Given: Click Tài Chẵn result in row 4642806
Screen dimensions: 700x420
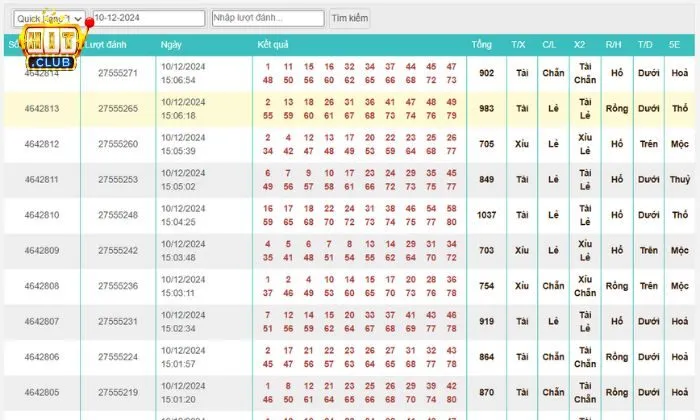Looking at the screenshot, I should (x=585, y=357).
